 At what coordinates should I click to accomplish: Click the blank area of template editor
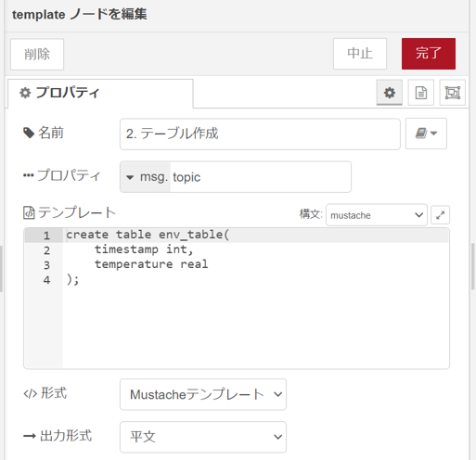click(255, 327)
